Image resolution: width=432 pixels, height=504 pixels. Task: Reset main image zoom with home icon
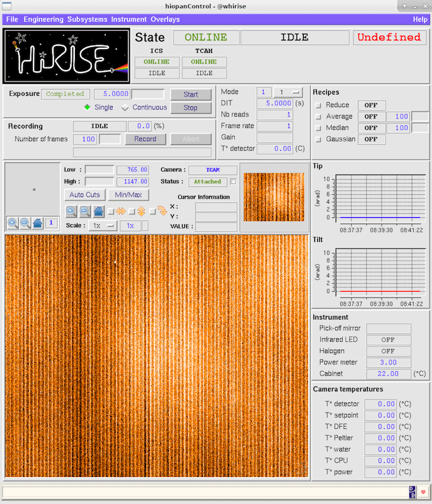(99, 212)
